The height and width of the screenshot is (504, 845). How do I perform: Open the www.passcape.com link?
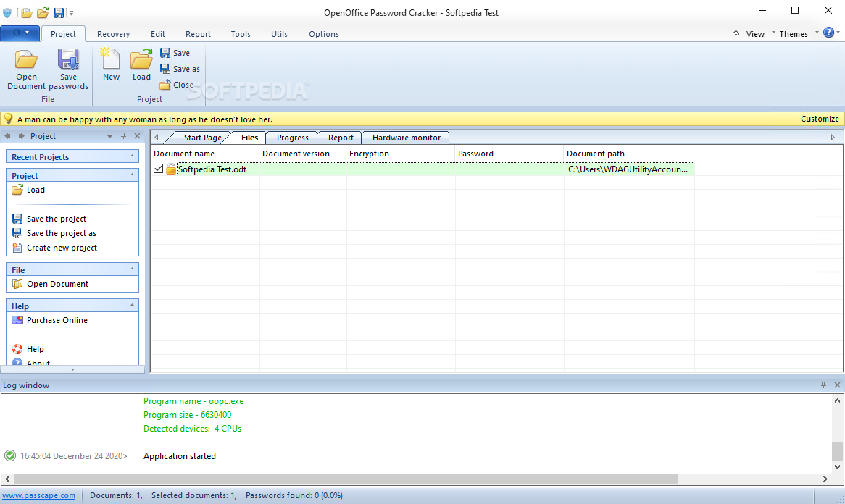coord(39,495)
